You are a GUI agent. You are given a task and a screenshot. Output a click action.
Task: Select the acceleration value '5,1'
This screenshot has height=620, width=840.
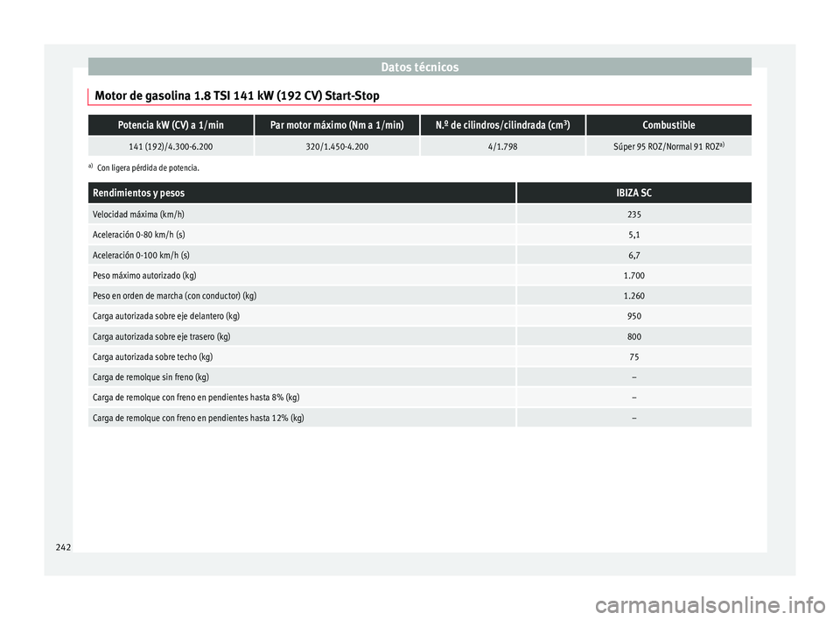pos(633,235)
